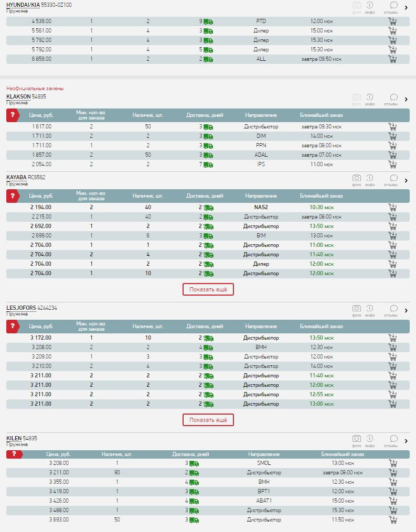The height and width of the screenshot is (532, 416).
Task: Add LESJOFORS 3 172.00 offer to cart
Action: click(392, 338)
